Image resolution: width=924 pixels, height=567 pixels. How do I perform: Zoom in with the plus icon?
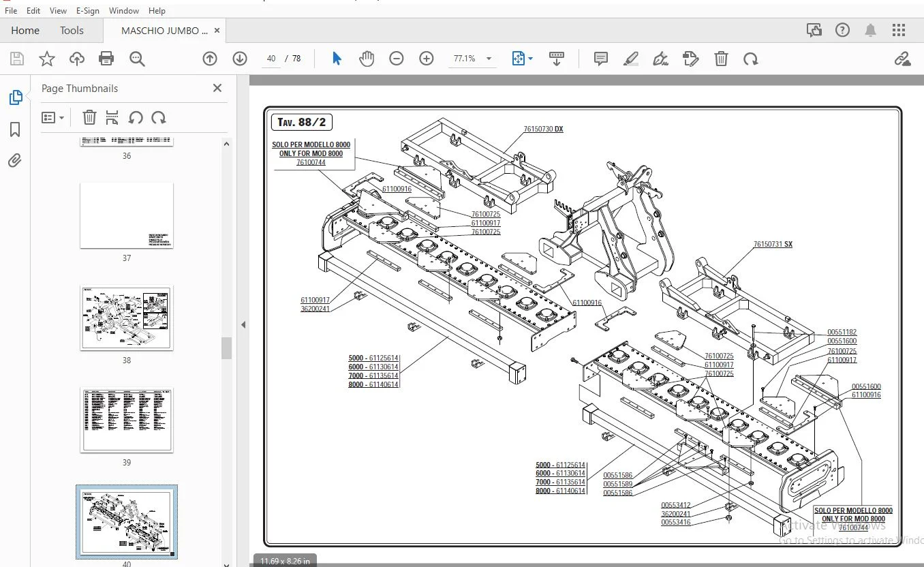[x=427, y=59]
